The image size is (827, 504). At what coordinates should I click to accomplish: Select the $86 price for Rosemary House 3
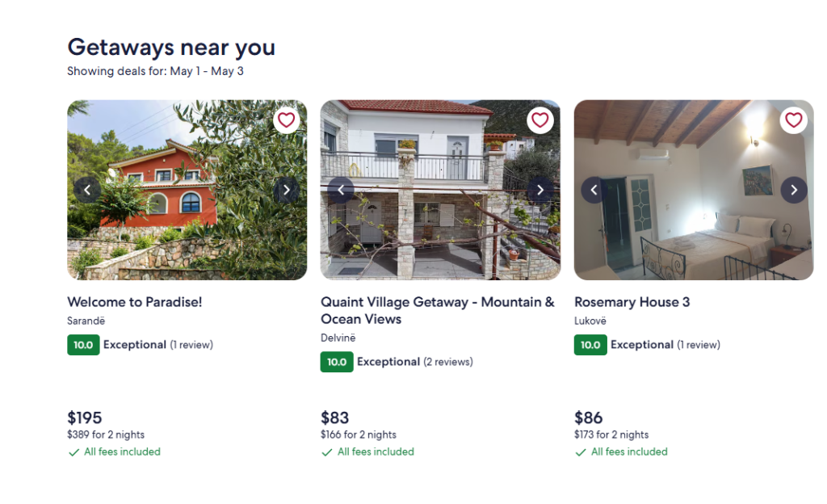[589, 418]
